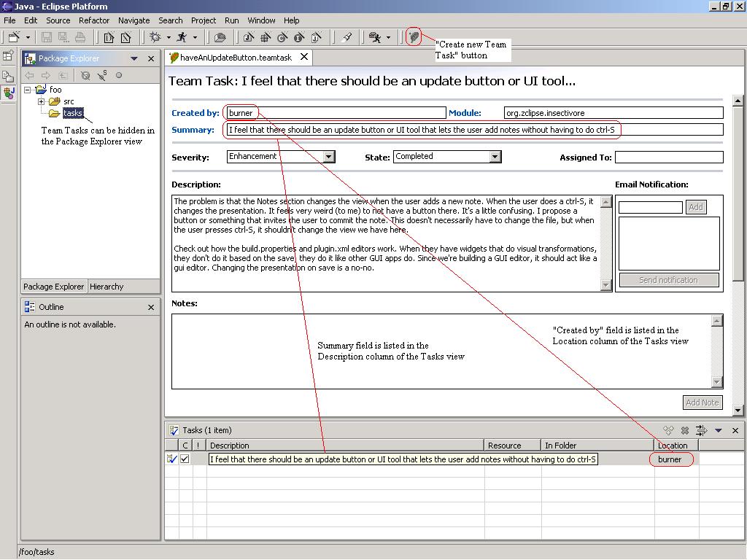Open the Tasks view menu arrow
This screenshot has width=747, height=560.
[719, 430]
